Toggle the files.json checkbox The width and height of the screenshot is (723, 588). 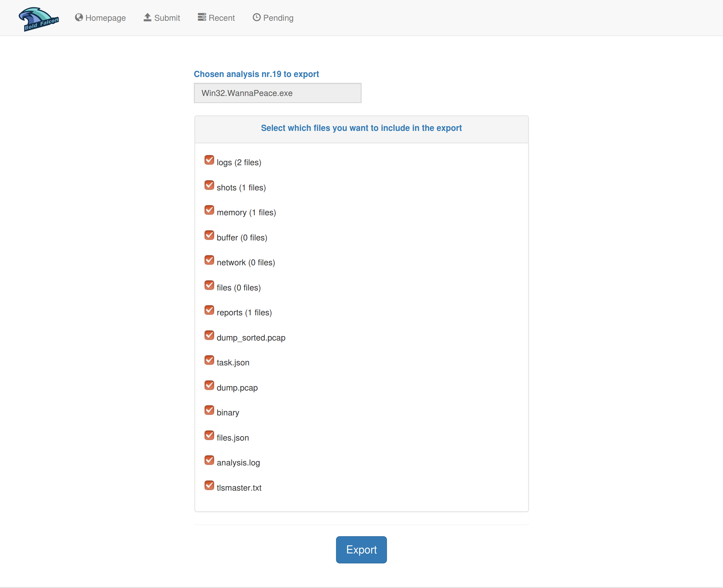tap(209, 435)
